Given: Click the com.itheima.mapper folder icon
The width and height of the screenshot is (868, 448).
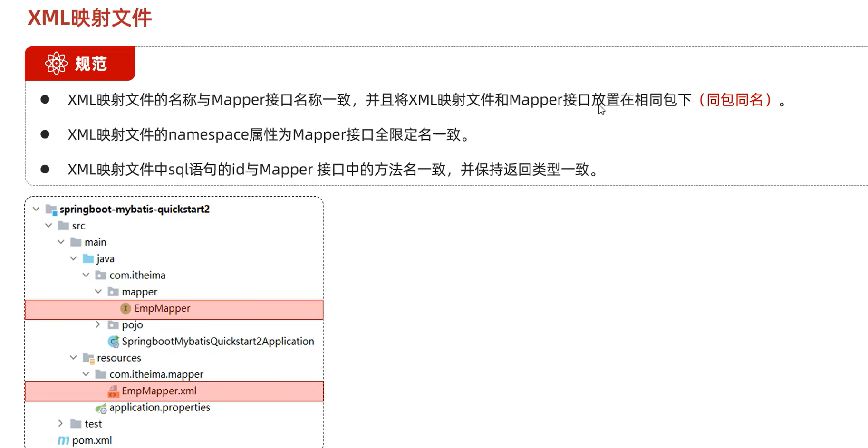Looking at the screenshot, I should [x=101, y=374].
